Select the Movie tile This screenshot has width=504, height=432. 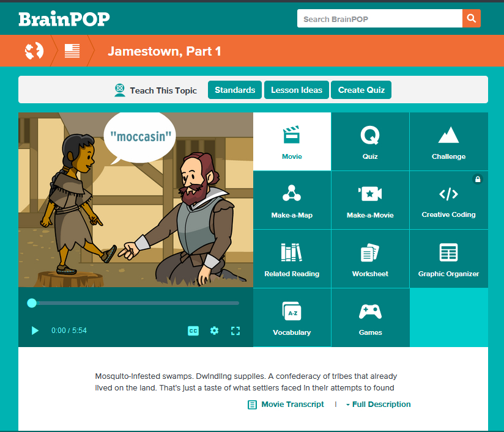pos(292,141)
